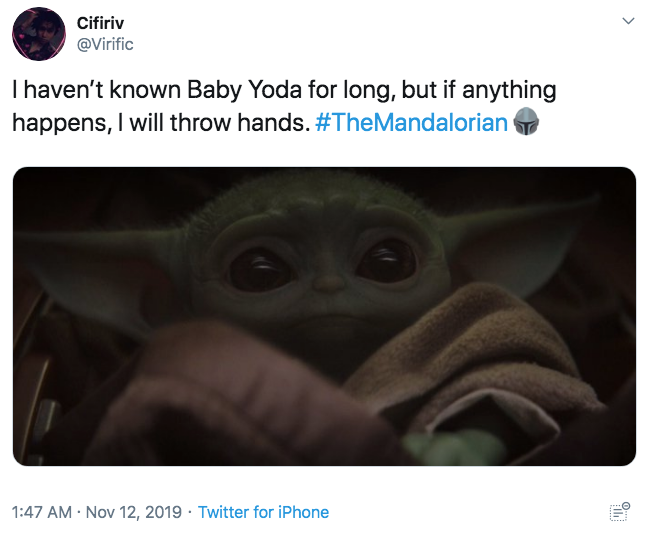Click the Twitter for iPhone link
The height and width of the screenshot is (540, 649).
[263, 512]
